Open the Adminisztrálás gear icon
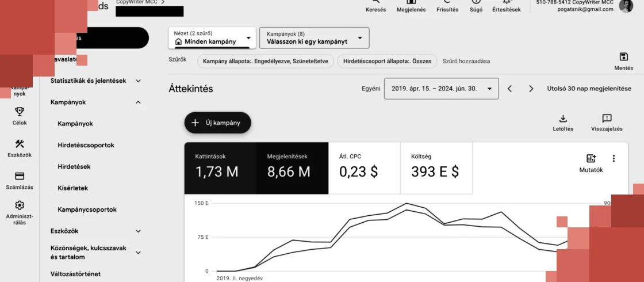Screen dimensions: 644x282 tap(20, 205)
